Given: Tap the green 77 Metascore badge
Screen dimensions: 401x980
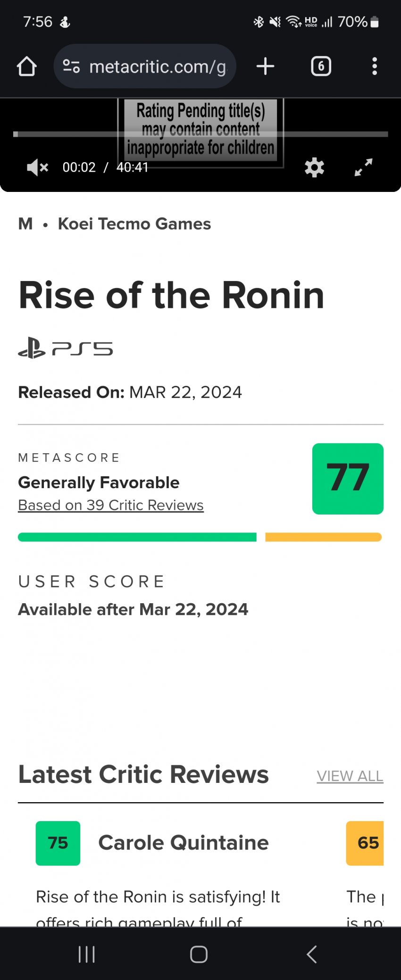Looking at the screenshot, I should 348,479.
